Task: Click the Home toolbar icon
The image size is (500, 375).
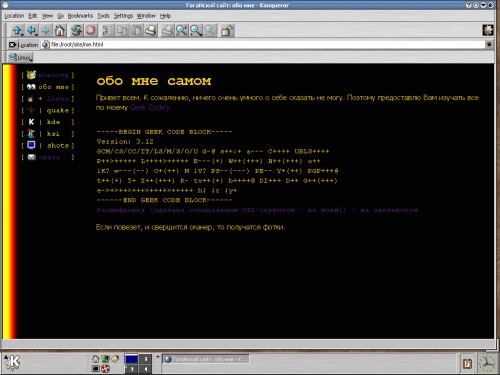Action: (x=59, y=31)
